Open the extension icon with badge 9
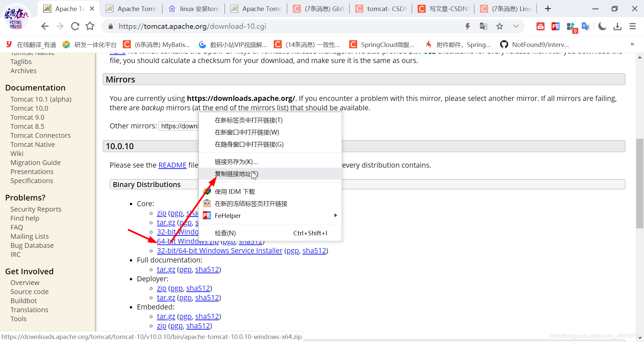 (571, 27)
